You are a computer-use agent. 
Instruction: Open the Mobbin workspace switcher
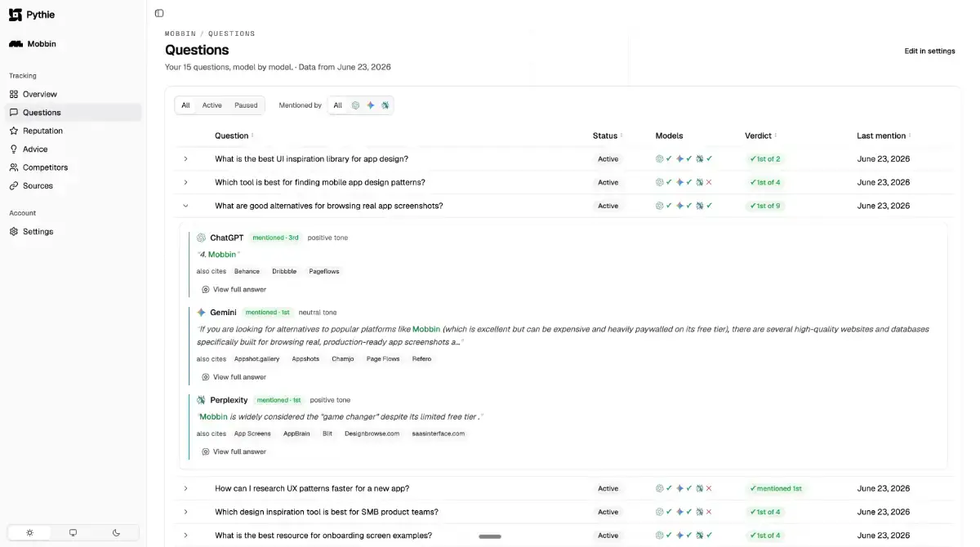(x=33, y=44)
